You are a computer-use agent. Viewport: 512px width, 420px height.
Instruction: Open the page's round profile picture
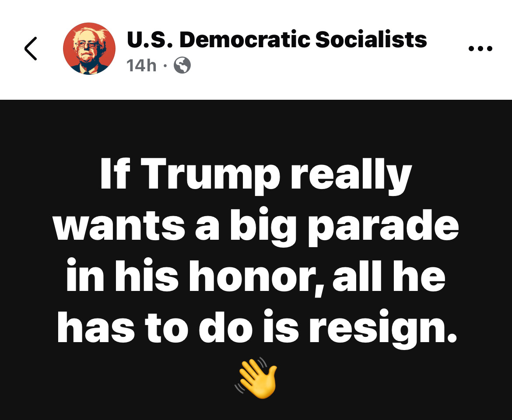coord(89,49)
